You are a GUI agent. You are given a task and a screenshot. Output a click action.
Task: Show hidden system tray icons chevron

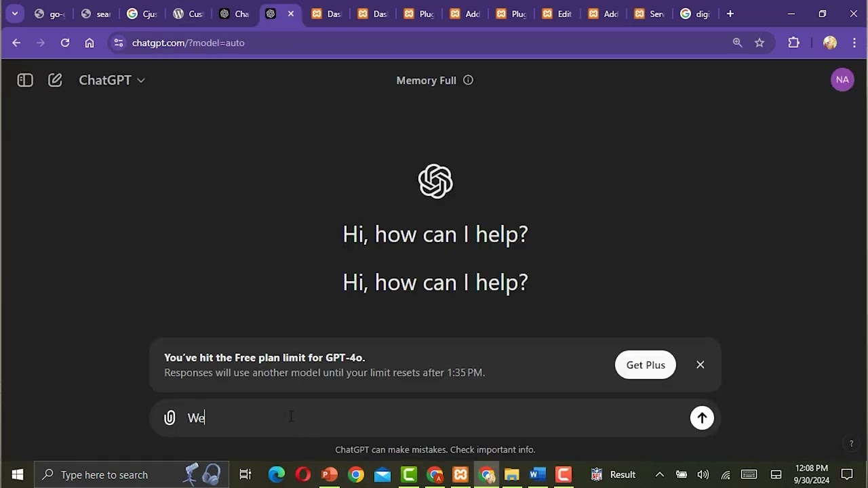click(659, 474)
